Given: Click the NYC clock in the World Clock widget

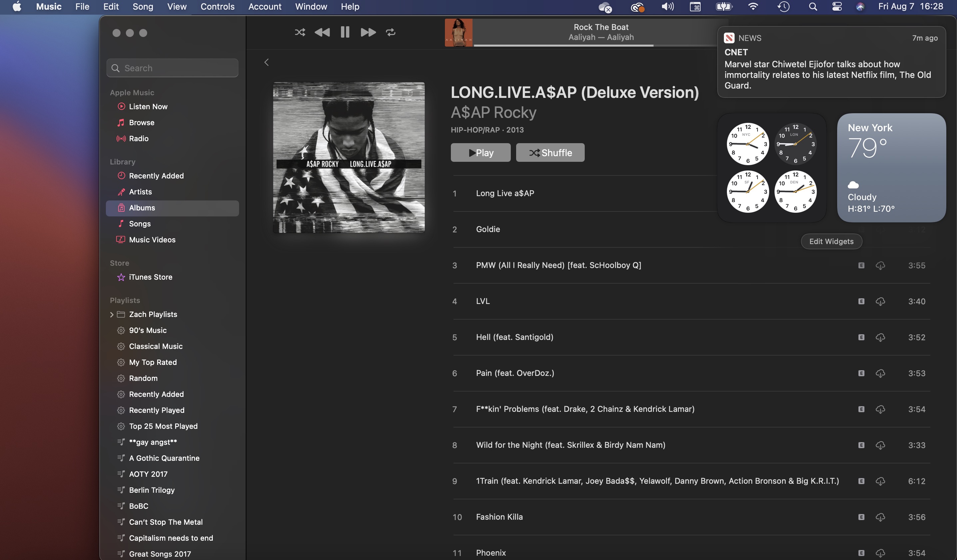Looking at the screenshot, I should 748,144.
